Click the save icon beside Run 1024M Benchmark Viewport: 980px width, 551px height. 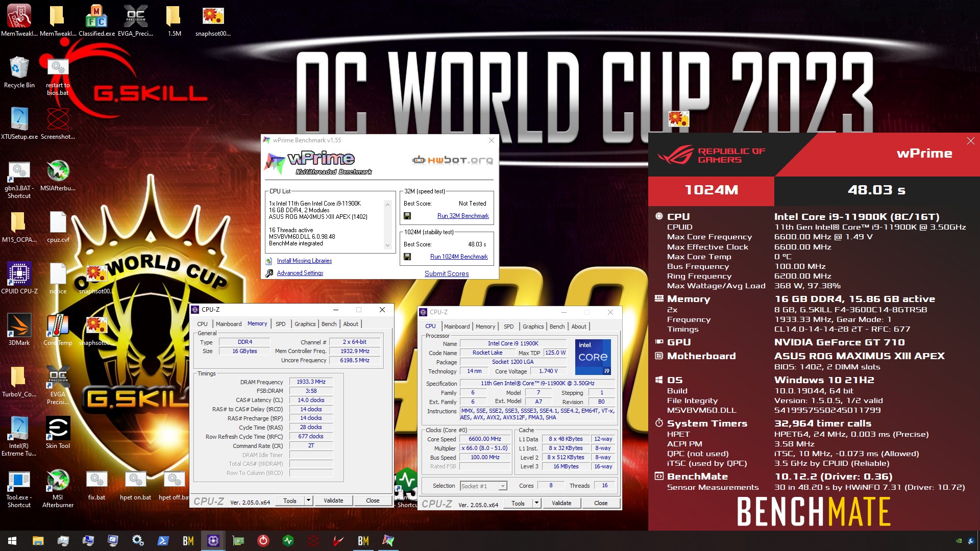click(407, 257)
